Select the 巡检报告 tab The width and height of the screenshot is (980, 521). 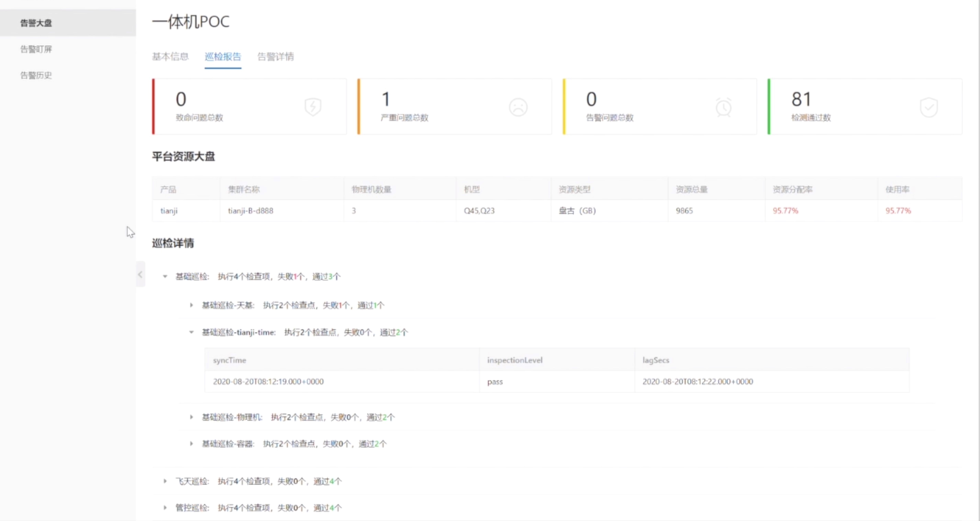223,57
